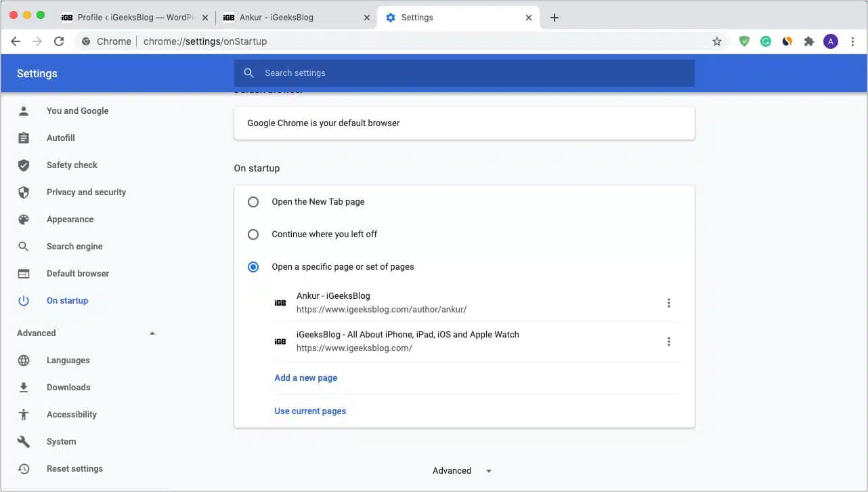The height and width of the screenshot is (492, 868).
Task: Reload the current page
Action: coord(59,41)
